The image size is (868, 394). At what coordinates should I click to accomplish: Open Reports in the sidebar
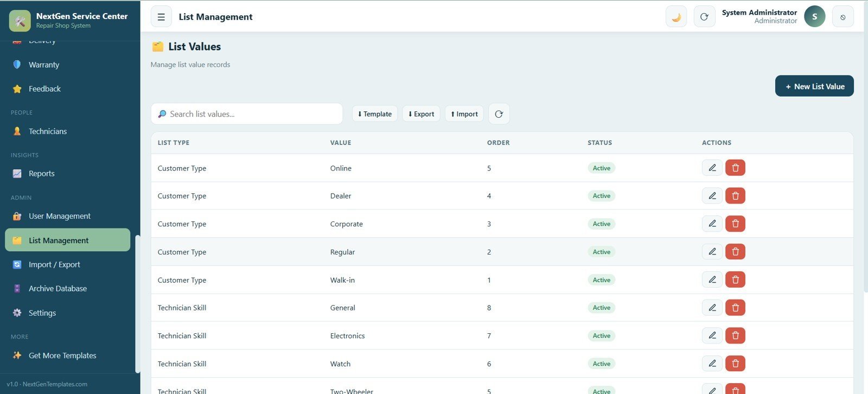(x=67, y=174)
